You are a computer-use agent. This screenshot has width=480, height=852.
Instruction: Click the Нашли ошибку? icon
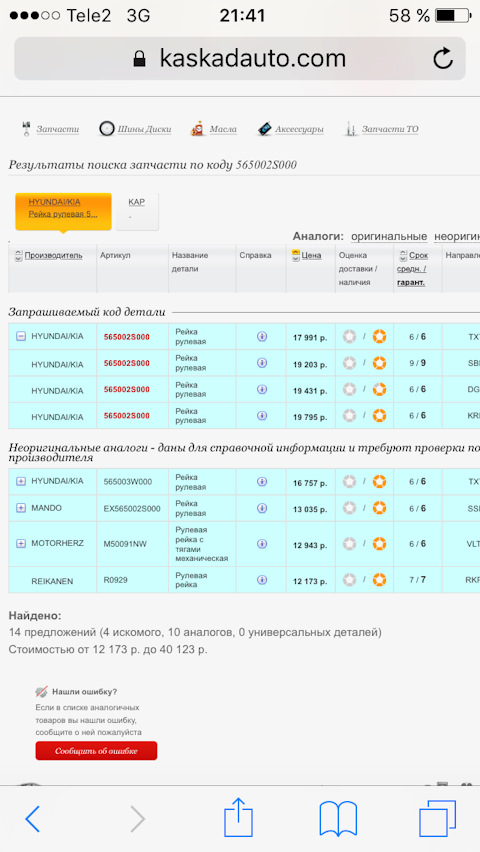41,692
